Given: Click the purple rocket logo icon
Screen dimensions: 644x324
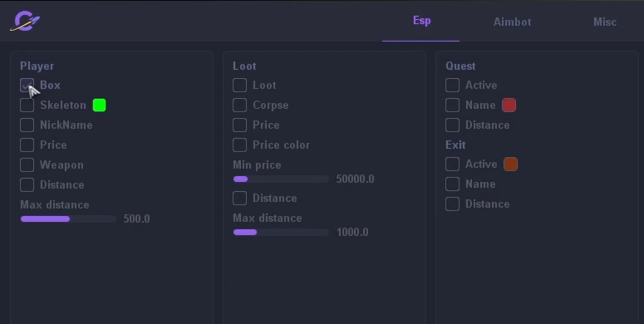Looking at the screenshot, I should (x=25, y=22).
